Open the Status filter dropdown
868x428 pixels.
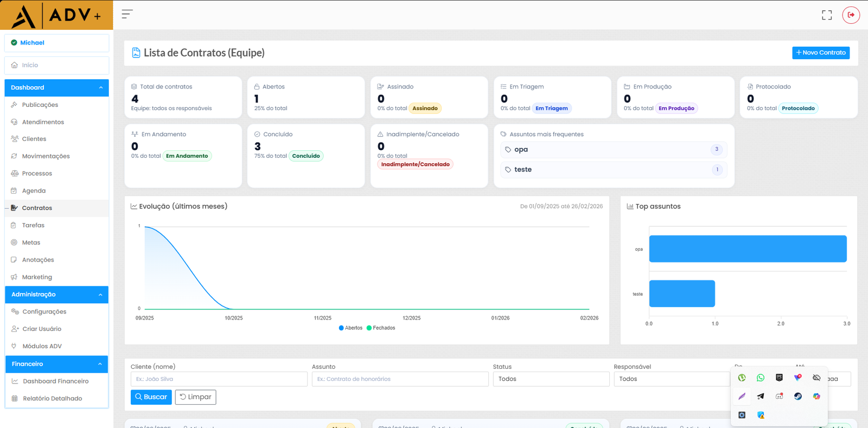(551, 379)
